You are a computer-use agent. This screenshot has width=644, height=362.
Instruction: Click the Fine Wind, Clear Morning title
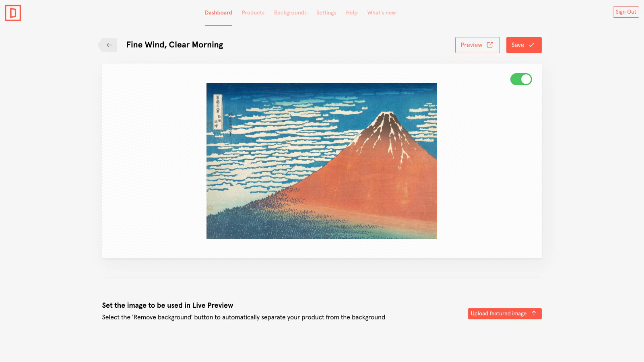[x=175, y=45]
